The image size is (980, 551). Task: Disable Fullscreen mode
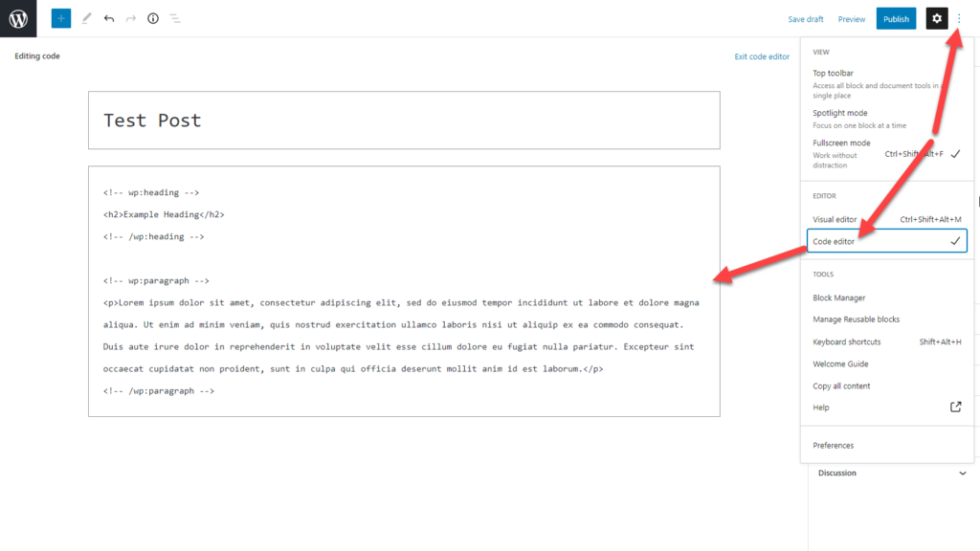[x=841, y=142]
